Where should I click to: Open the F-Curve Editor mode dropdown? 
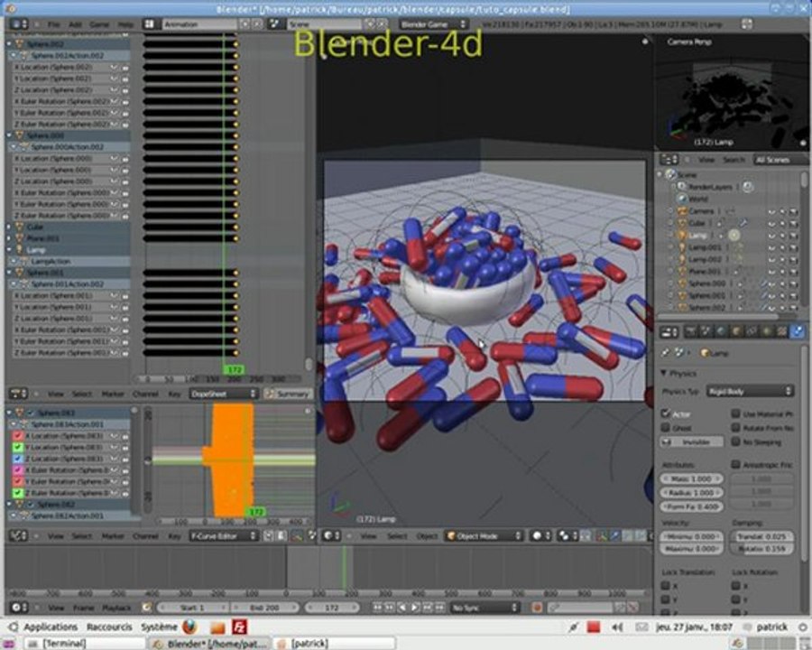click(x=223, y=535)
